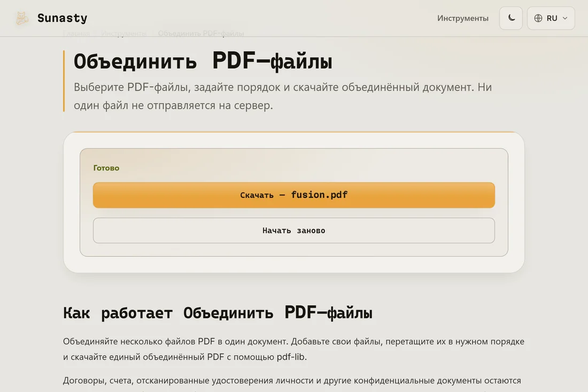Click the language dropdown chevron arrow
This screenshot has width=588, height=392.
coord(565,18)
